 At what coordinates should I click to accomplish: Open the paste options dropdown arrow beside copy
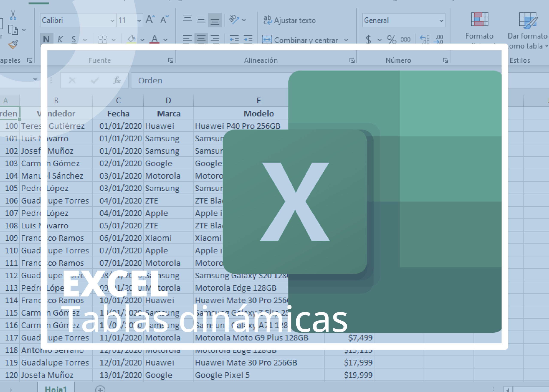(x=24, y=30)
